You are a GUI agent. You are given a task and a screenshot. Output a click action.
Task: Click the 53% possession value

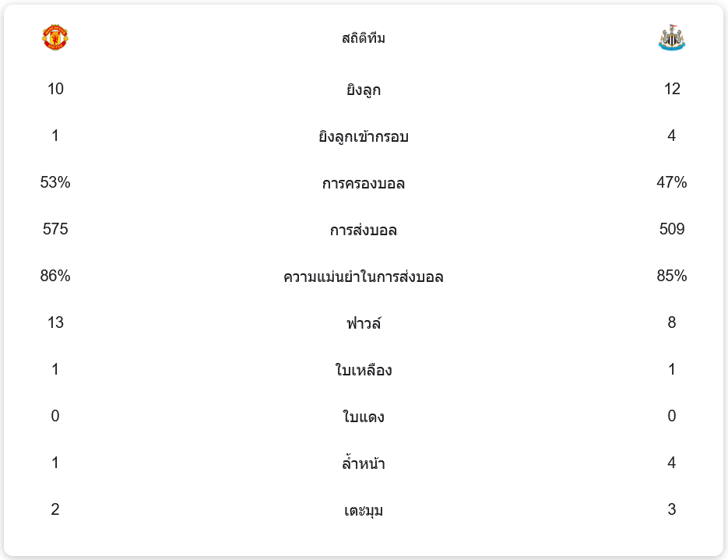coord(55,182)
